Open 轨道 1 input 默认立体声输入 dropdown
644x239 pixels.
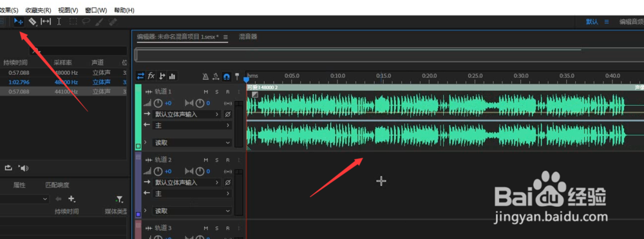(x=187, y=114)
